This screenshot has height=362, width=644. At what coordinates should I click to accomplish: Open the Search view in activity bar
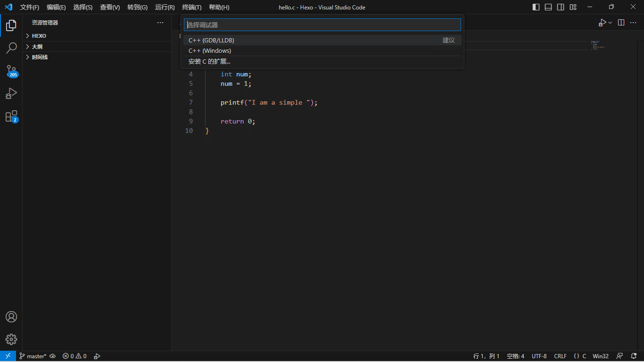click(x=11, y=48)
